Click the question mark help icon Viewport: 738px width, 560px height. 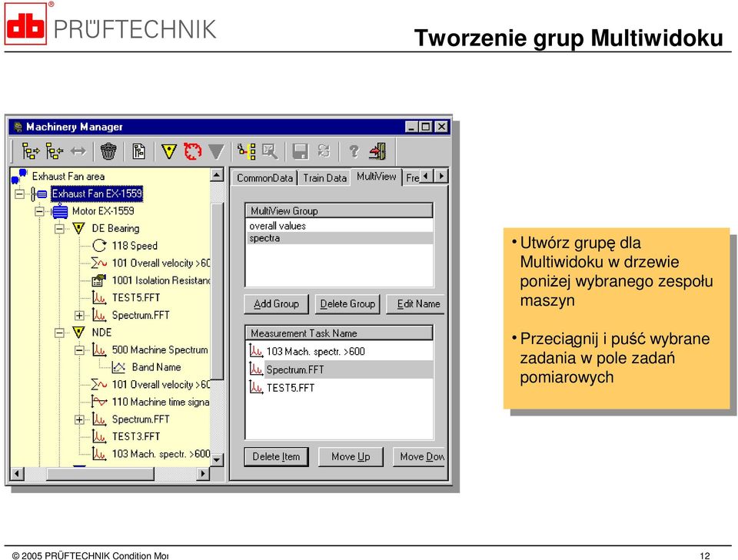354,151
